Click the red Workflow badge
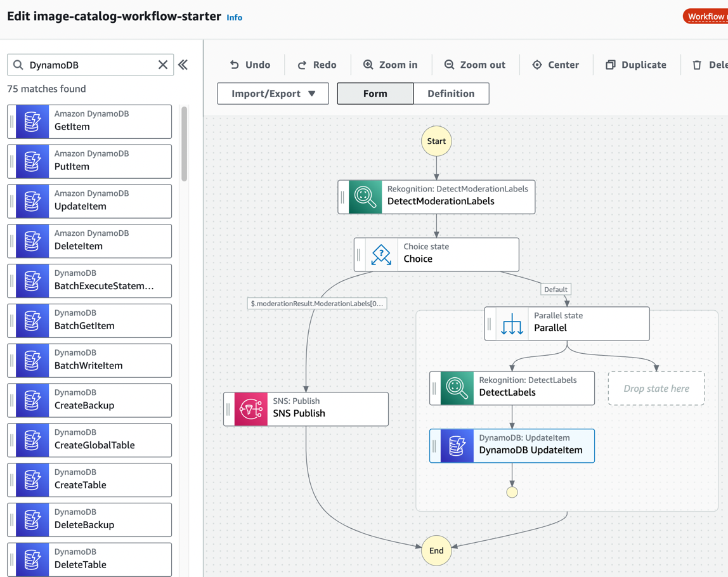The image size is (728, 577). 705,16
